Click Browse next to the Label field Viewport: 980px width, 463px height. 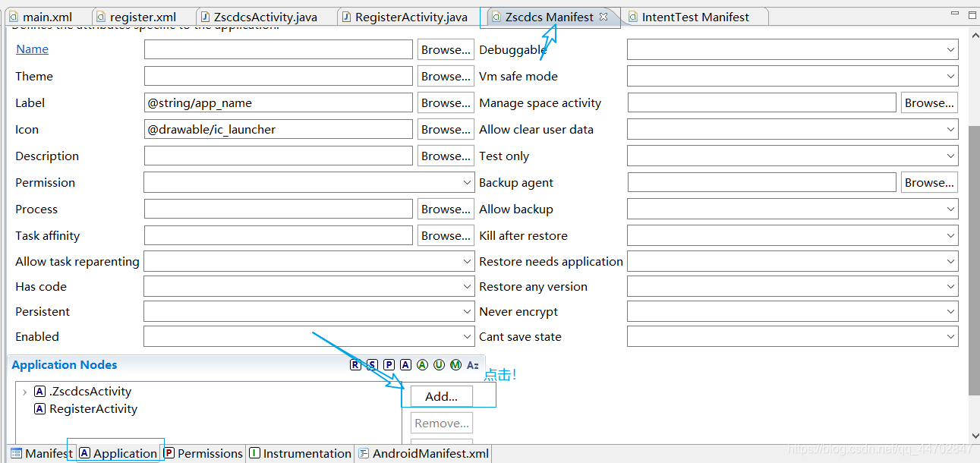(x=446, y=103)
